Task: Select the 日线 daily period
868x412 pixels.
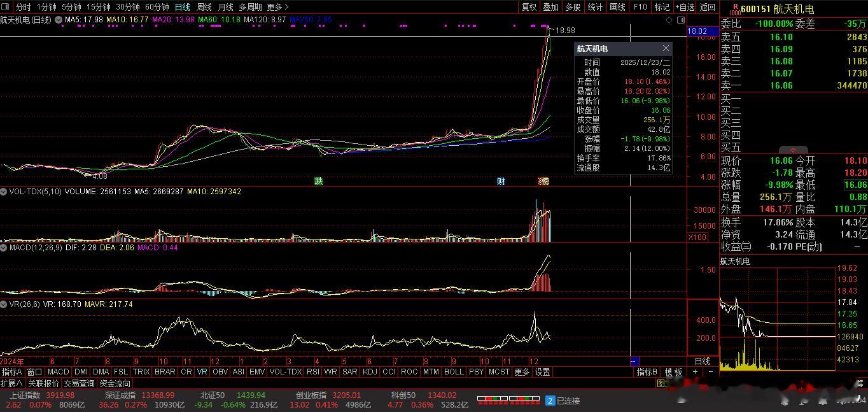Action: (x=183, y=7)
